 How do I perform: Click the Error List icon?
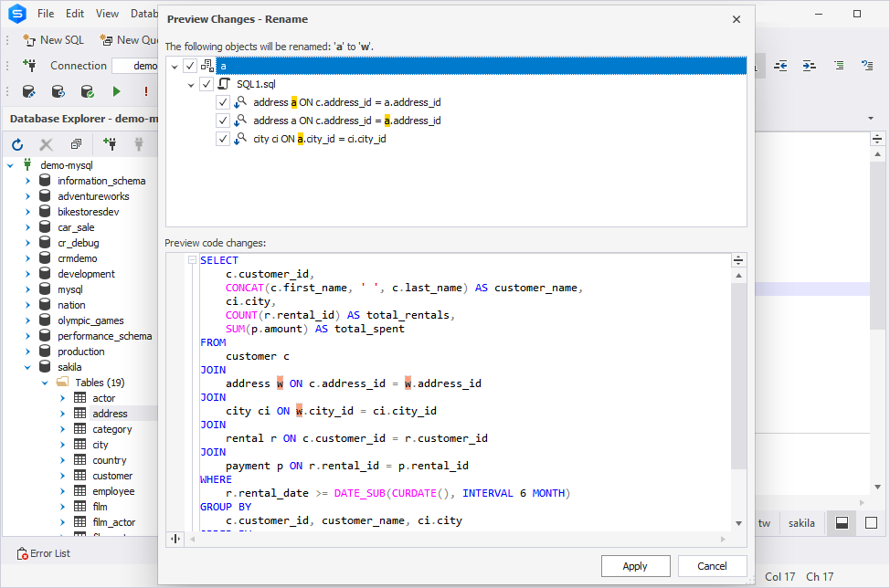coord(22,553)
